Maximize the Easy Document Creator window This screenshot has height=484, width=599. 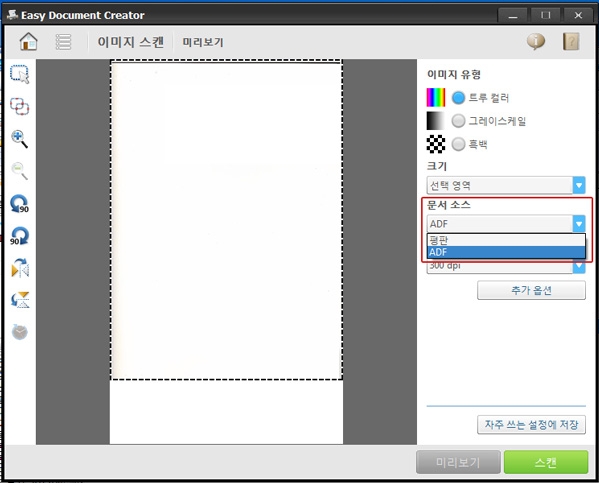pos(546,15)
